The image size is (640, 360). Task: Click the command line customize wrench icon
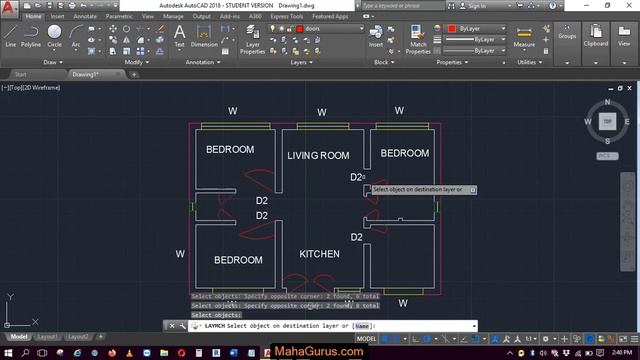click(182, 326)
